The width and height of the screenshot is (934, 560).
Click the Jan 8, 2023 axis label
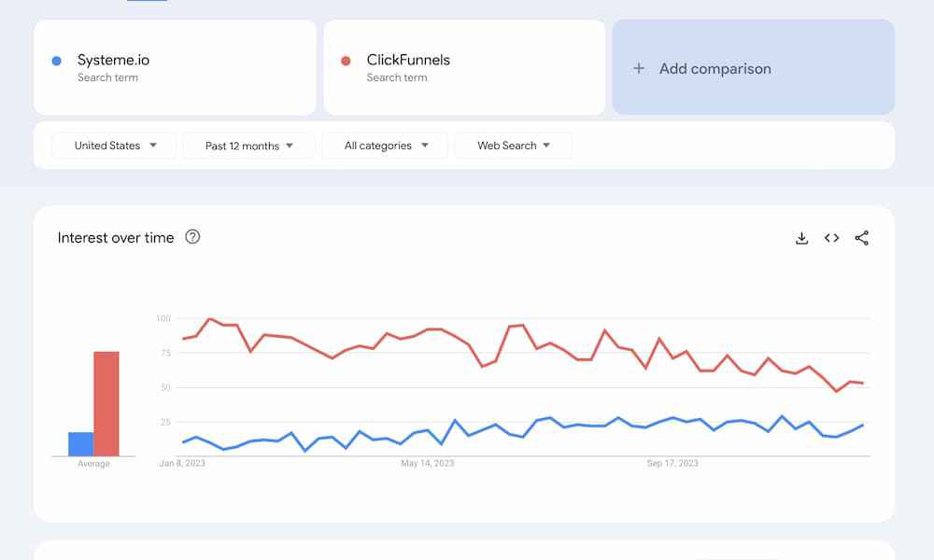pyautogui.click(x=183, y=462)
